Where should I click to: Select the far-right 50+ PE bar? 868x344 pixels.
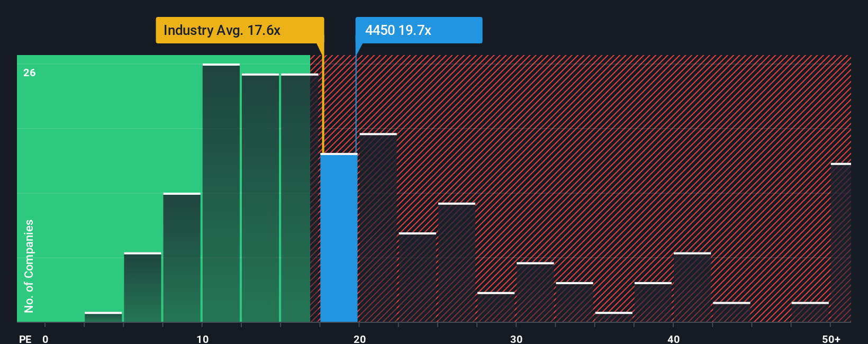(x=840, y=242)
